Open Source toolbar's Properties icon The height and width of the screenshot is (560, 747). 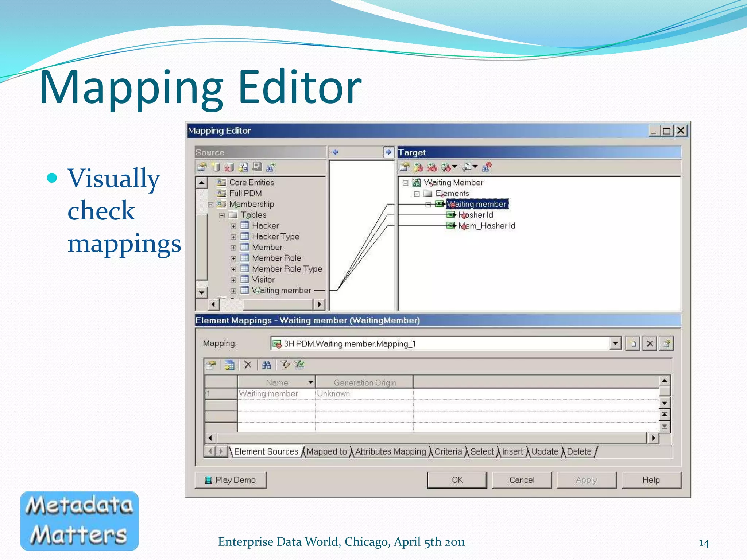pyautogui.click(x=202, y=167)
